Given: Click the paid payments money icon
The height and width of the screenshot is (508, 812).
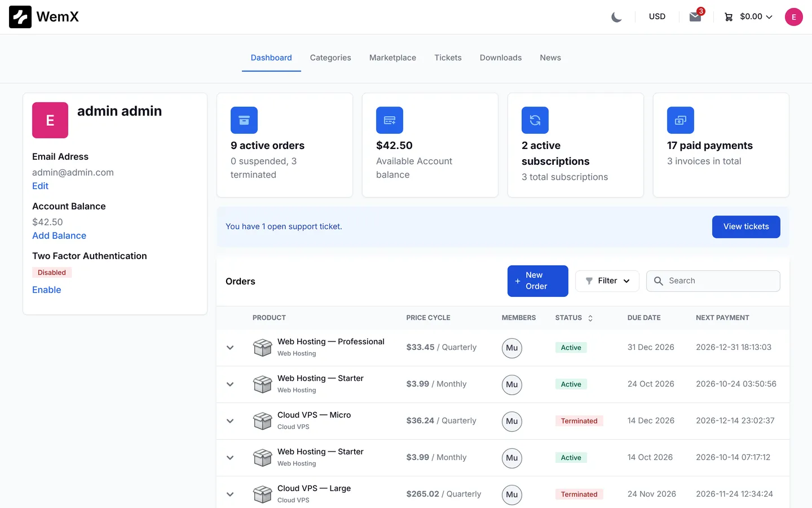Looking at the screenshot, I should coord(681,120).
